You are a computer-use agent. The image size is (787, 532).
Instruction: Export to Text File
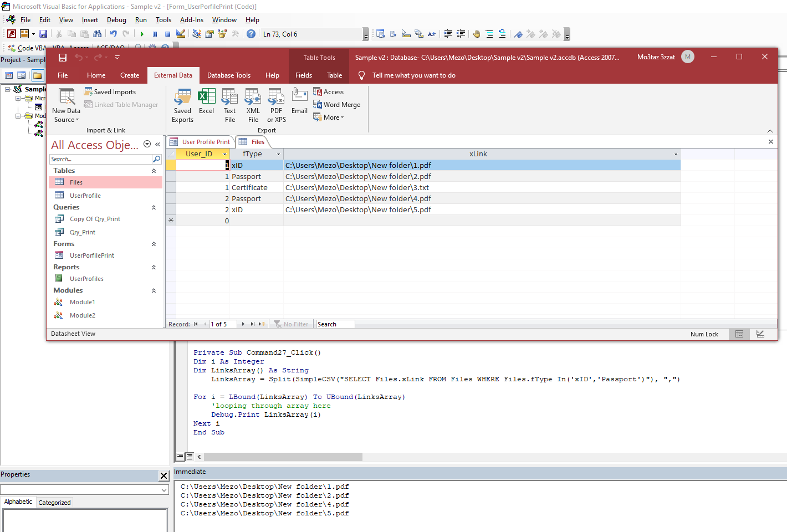[x=229, y=105]
